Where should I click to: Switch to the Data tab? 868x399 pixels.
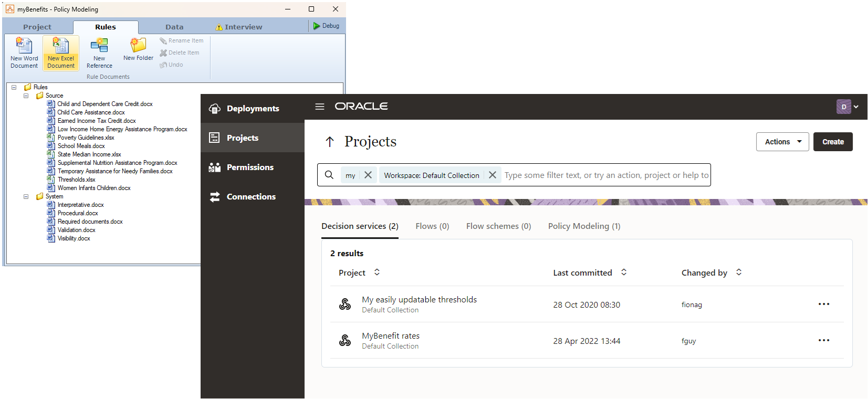pos(174,27)
